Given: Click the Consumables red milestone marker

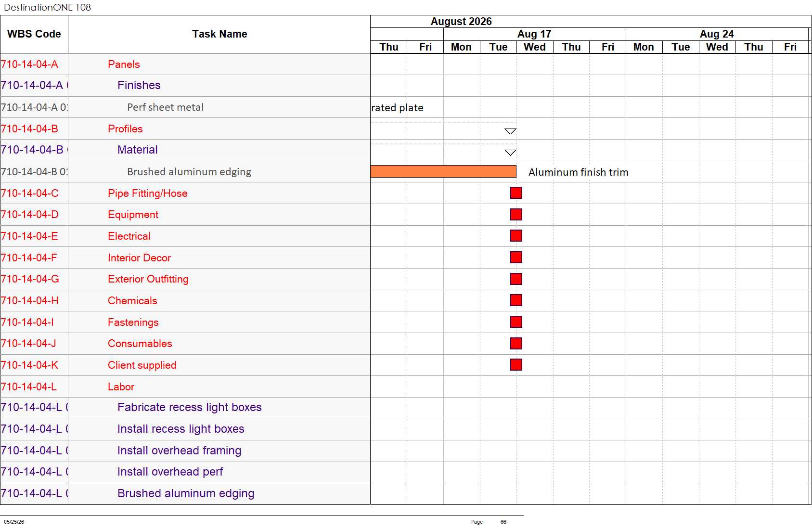Looking at the screenshot, I should pos(516,344).
